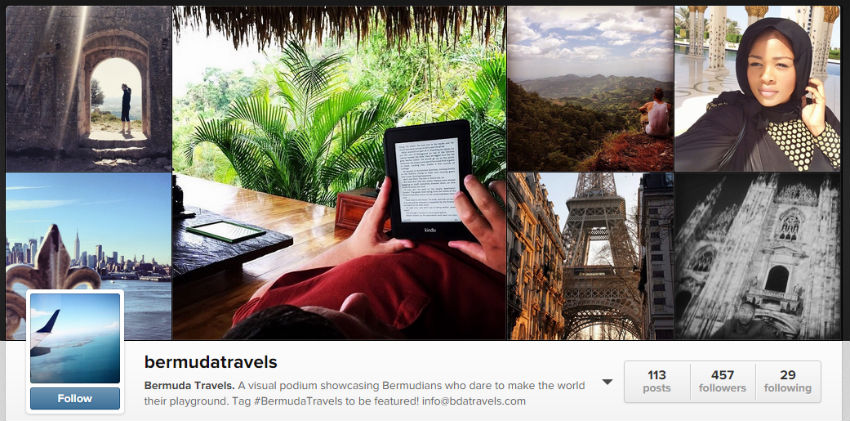
Task: Open the mountain view photo
Action: (x=590, y=89)
